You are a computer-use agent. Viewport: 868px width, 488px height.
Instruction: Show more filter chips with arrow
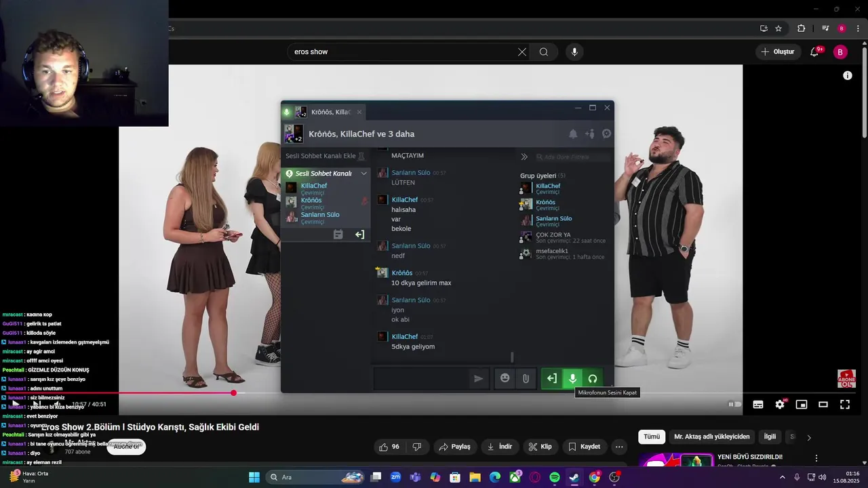tap(808, 437)
